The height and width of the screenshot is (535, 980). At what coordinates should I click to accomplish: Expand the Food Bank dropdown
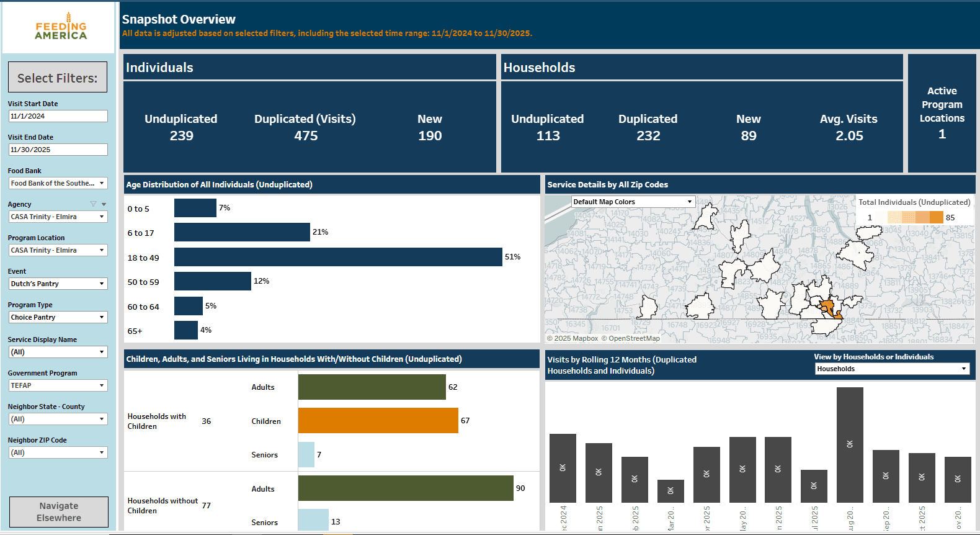pos(58,183)
